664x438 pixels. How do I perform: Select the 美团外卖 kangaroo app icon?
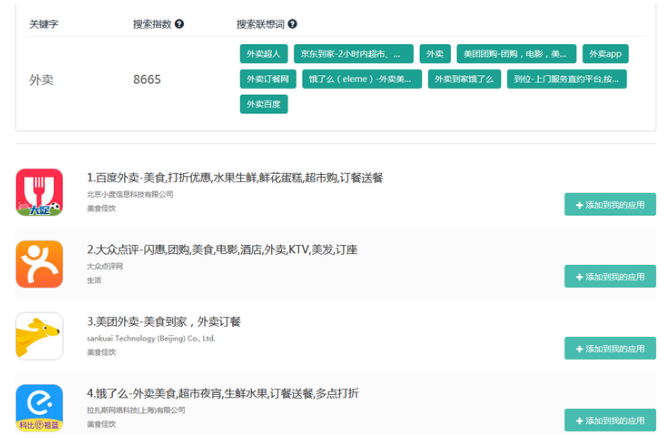pyautogui.click(x=39, y=336)
